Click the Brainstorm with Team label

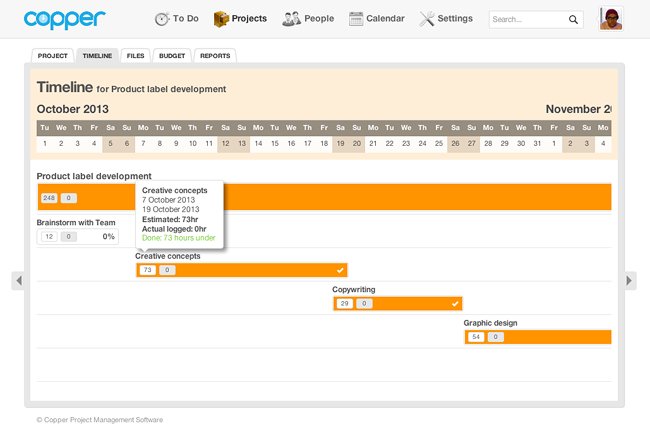point(76,223)
